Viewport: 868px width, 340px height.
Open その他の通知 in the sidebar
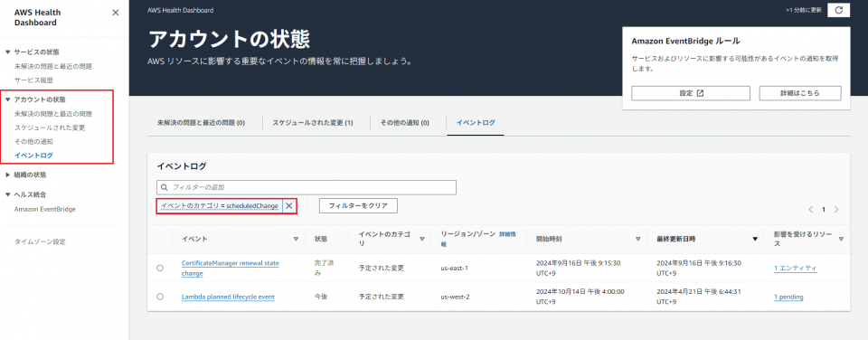33,141
